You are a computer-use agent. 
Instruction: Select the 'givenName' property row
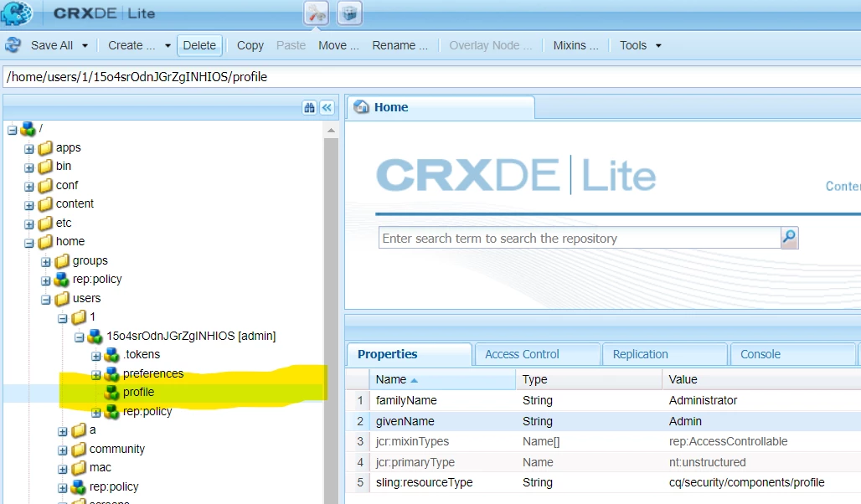604,421
